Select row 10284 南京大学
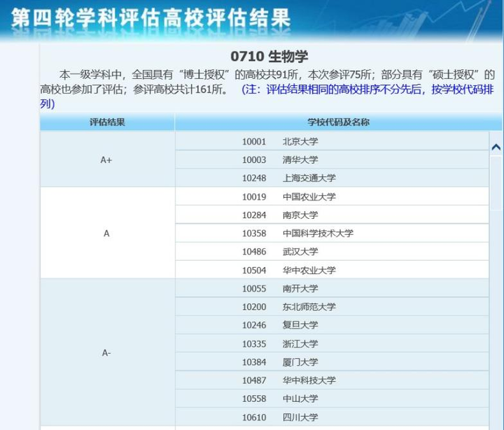This screenshot has height=430, width=504. pos(332,215)
